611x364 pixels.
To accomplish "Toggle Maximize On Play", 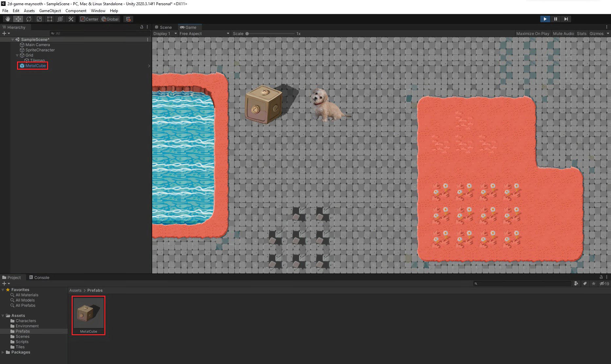I will [532, 33].
